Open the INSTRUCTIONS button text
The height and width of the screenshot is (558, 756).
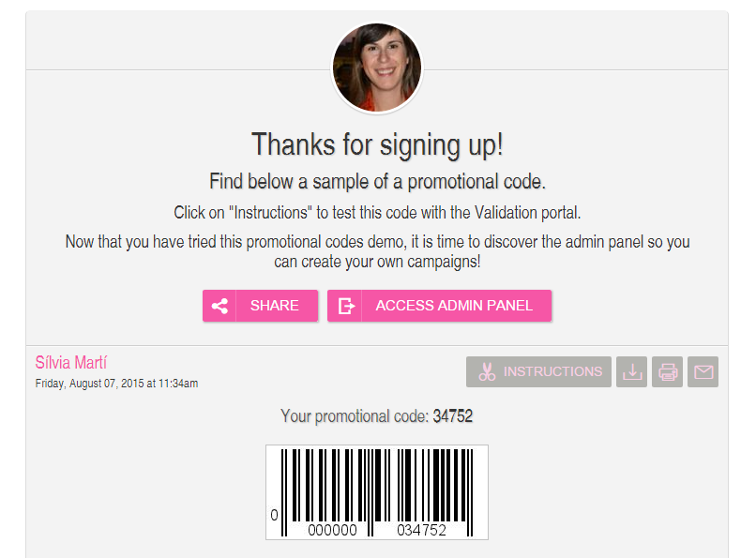point(552,371)
